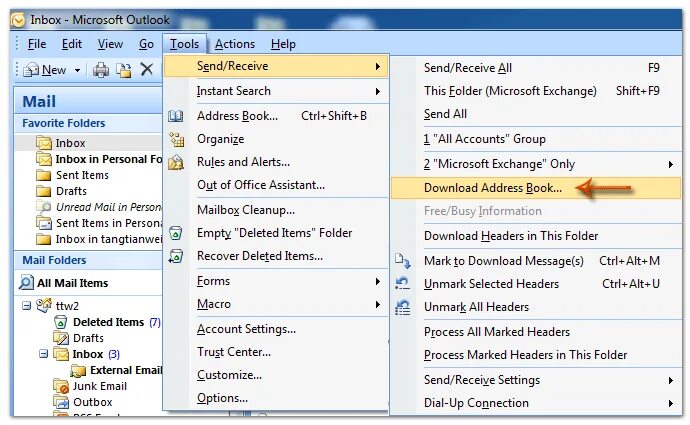
Task: Click the Recover Deleted Items icon
Action: 176,256
